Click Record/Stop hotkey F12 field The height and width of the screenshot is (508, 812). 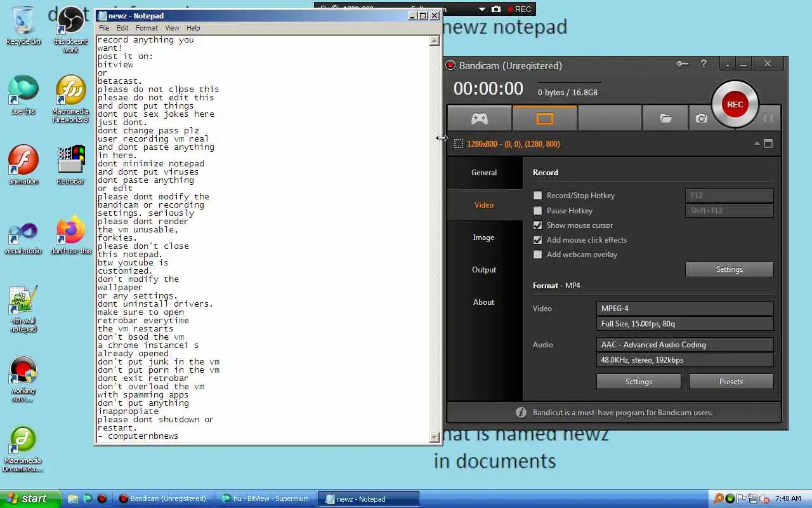coord(730,196)
